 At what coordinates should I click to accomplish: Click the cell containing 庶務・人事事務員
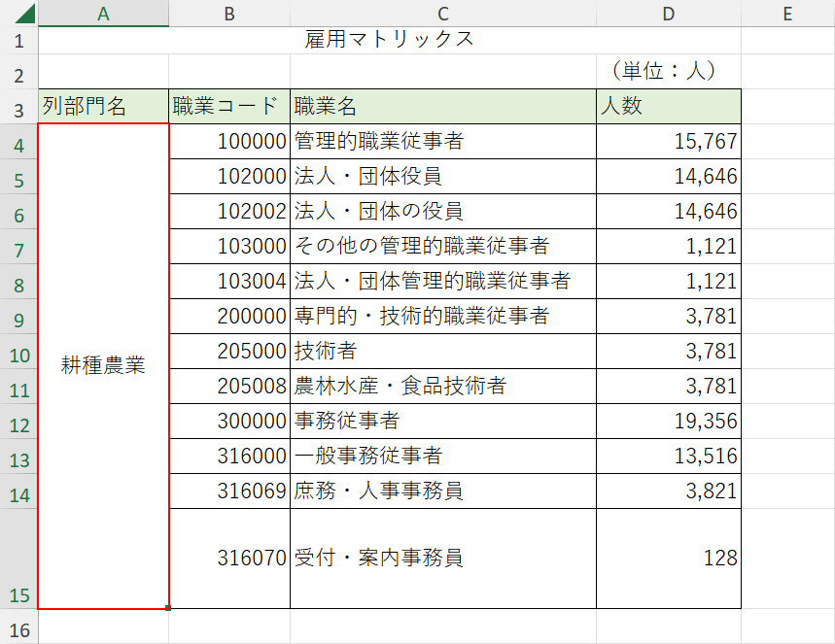pyautogui.click(x=442, y=491)
